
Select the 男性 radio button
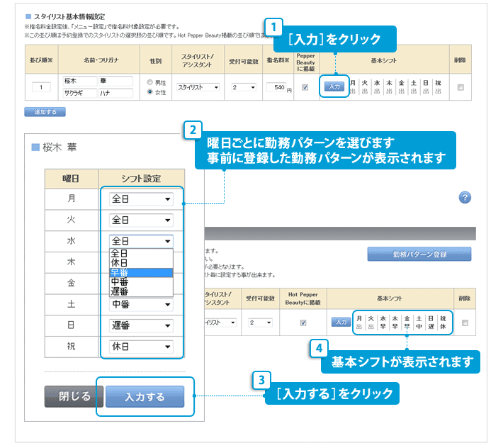tap(149, 82)
